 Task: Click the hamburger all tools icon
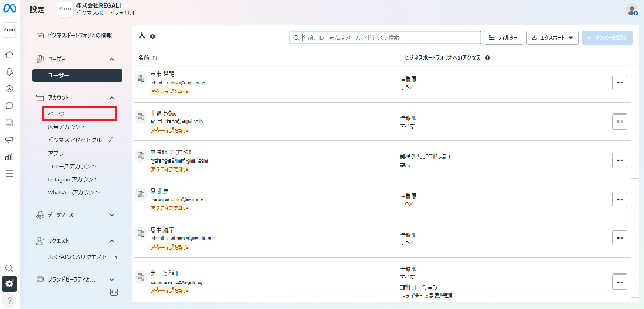[x=10, y=173]
